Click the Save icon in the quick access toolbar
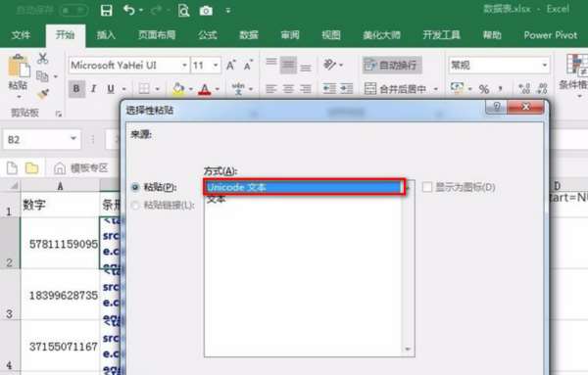The width and height of the screenshot is (588, 375). point(107,10)
